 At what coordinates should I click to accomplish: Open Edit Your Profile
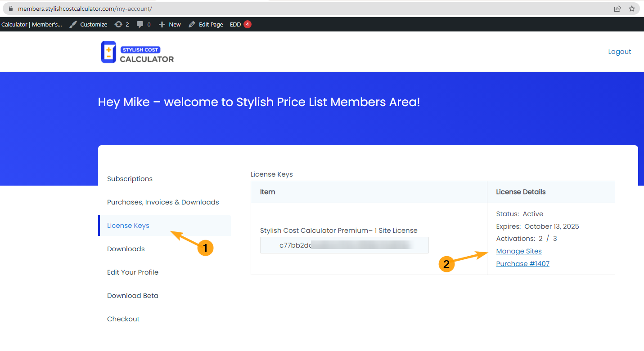[x=133, y=272]
